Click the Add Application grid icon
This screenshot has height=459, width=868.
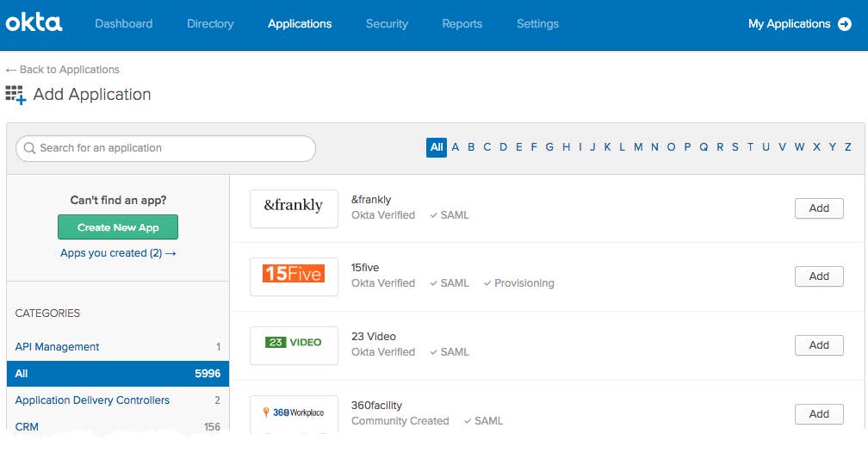click(15, 95)
